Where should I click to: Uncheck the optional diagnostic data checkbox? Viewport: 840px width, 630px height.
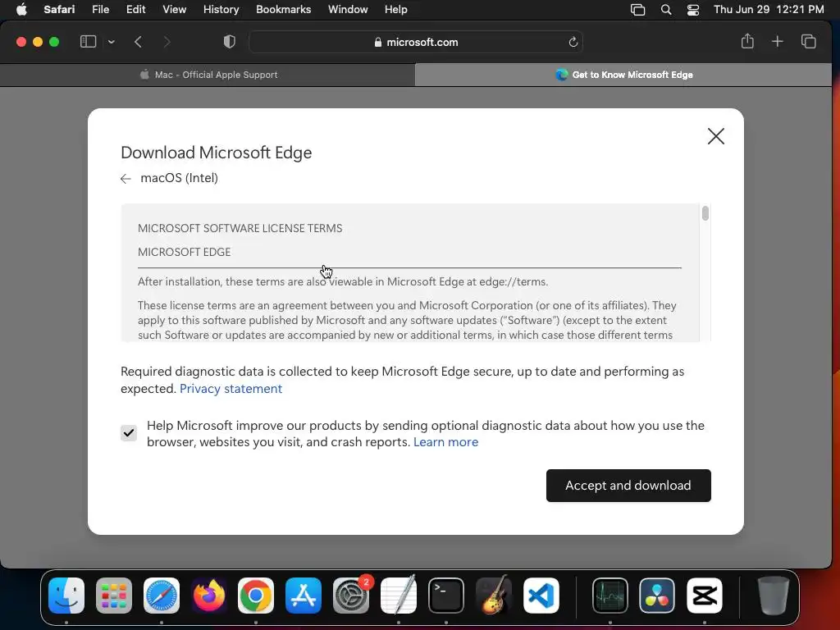coord(129,433)
